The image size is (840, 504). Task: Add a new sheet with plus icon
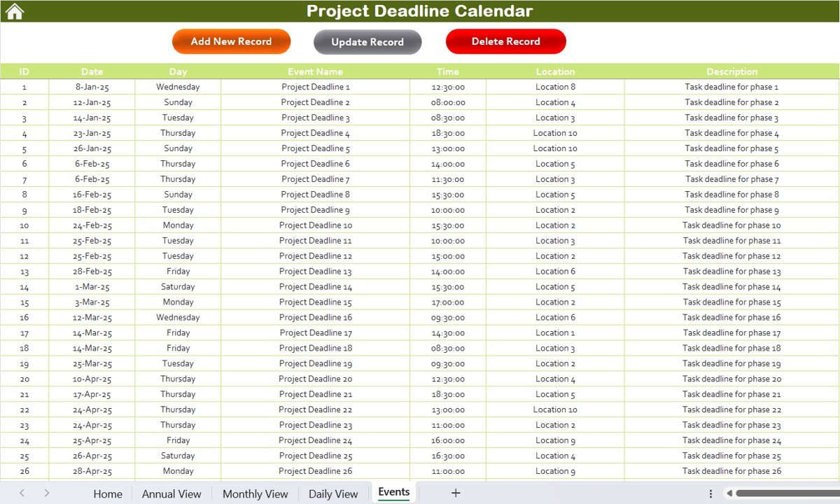[456, 493]
